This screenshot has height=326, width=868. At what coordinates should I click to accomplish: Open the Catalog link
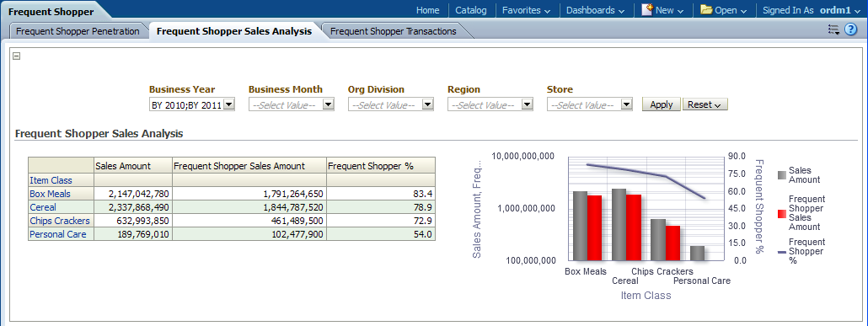tap(470, 10)
